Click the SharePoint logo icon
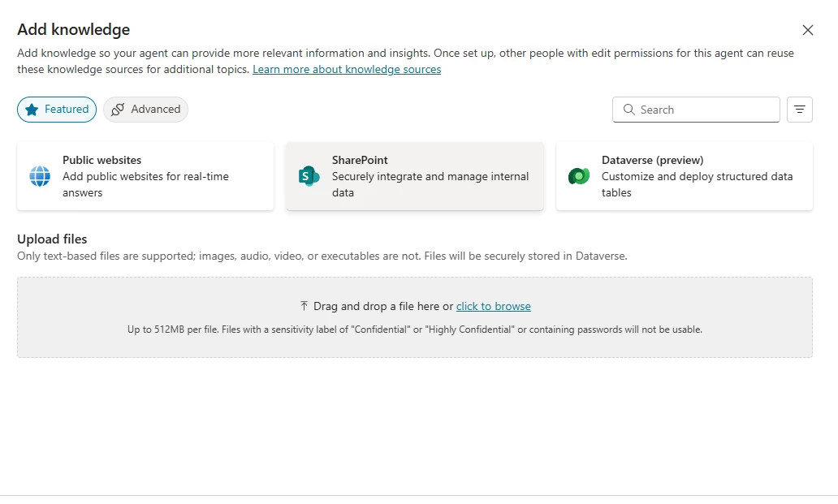Screen dimensions: 838x504 pyautogui.click(x=309, y=176)
